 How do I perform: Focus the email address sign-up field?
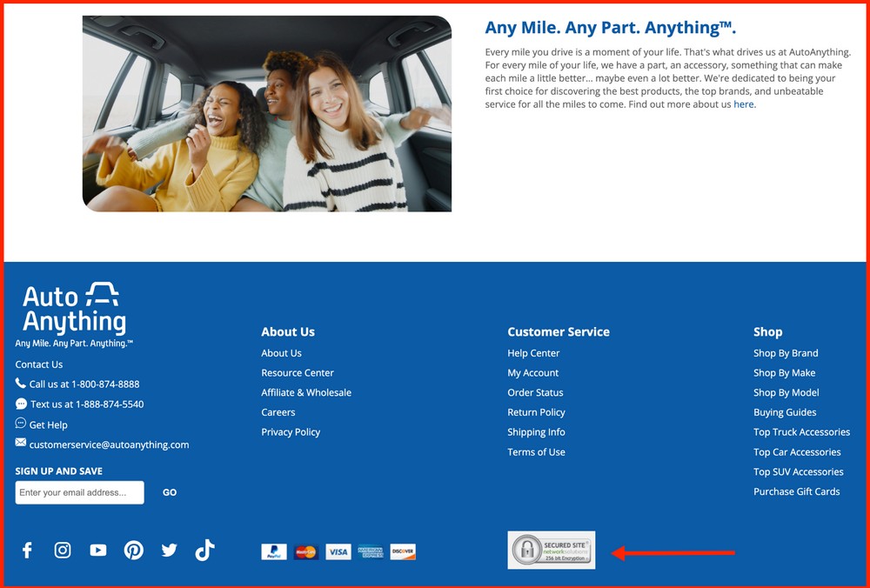tap(79, 492)
